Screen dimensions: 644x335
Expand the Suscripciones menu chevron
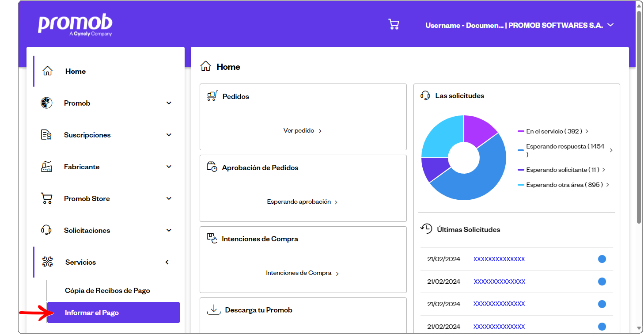(x=169, y=135)
